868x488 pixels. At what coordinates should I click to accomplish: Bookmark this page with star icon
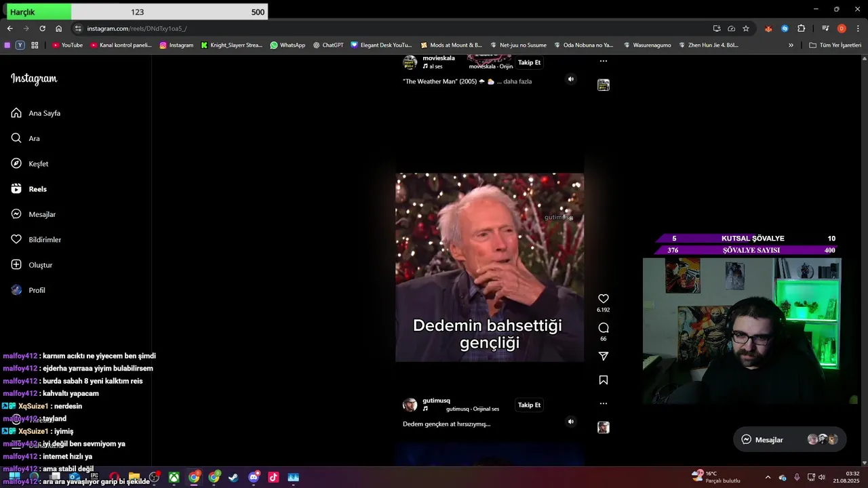[746, 28]
